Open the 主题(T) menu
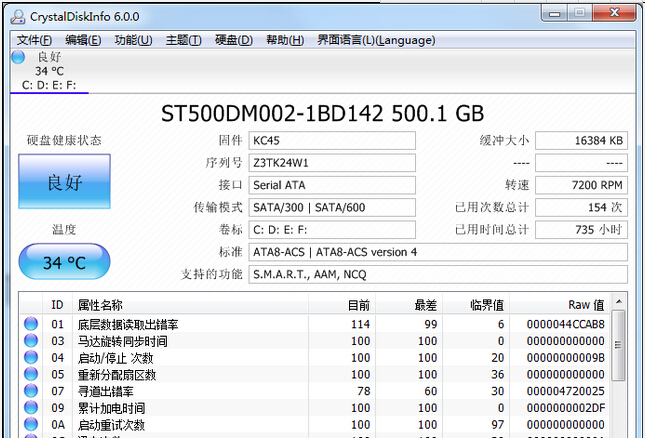The height and width of the screenshot is (438, 645). (x=184, y=40)
